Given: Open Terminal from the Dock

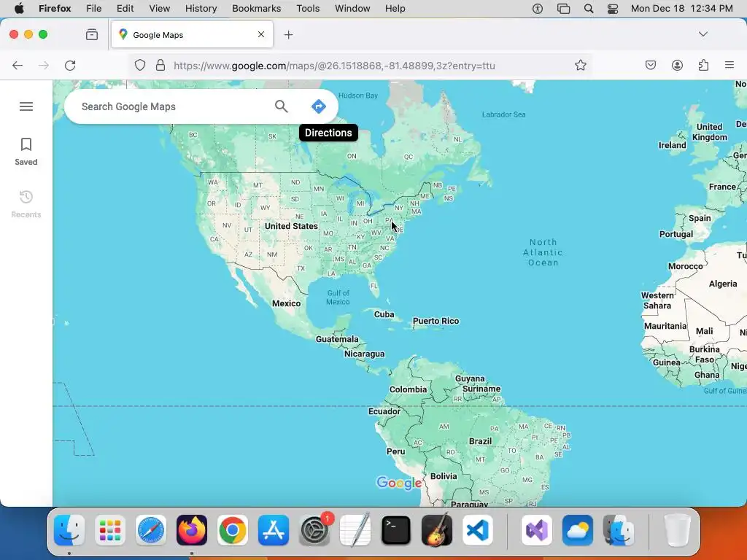Looking at the screenshot, I should tap(396, 530).
